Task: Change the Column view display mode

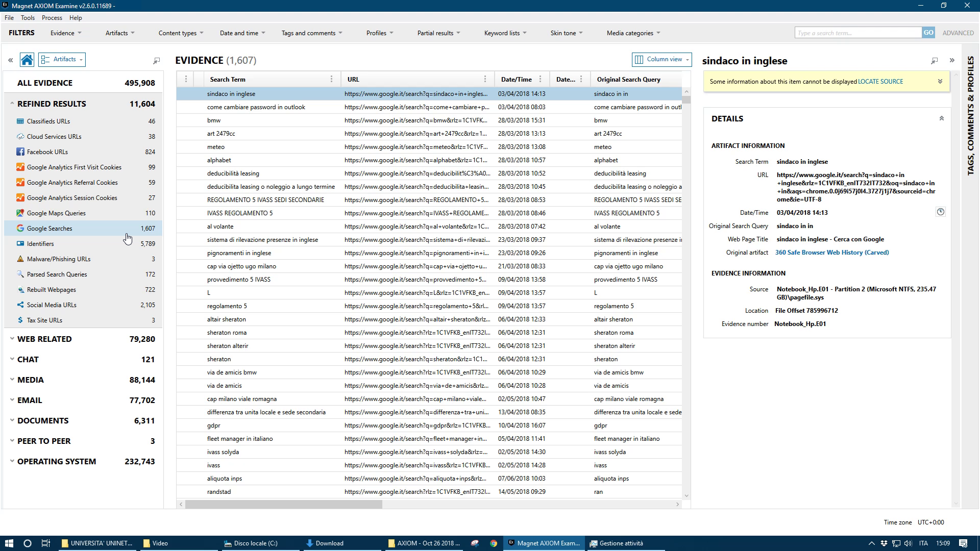Action: click(x=662, y=59)
